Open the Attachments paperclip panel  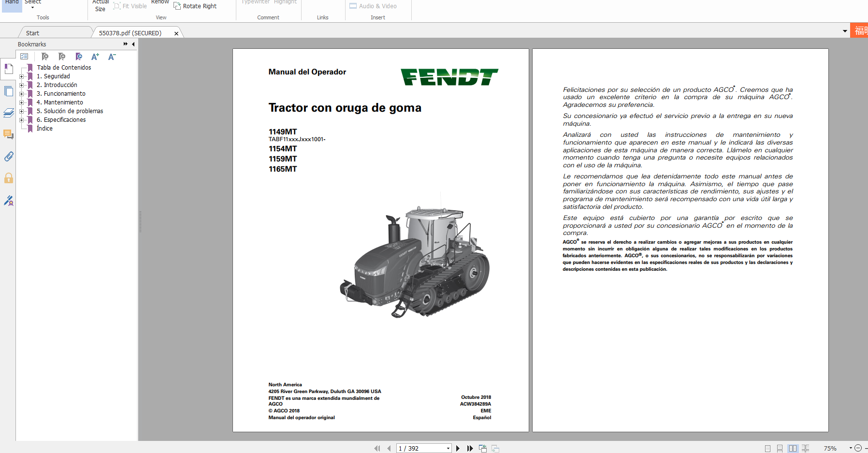(9, 157)
